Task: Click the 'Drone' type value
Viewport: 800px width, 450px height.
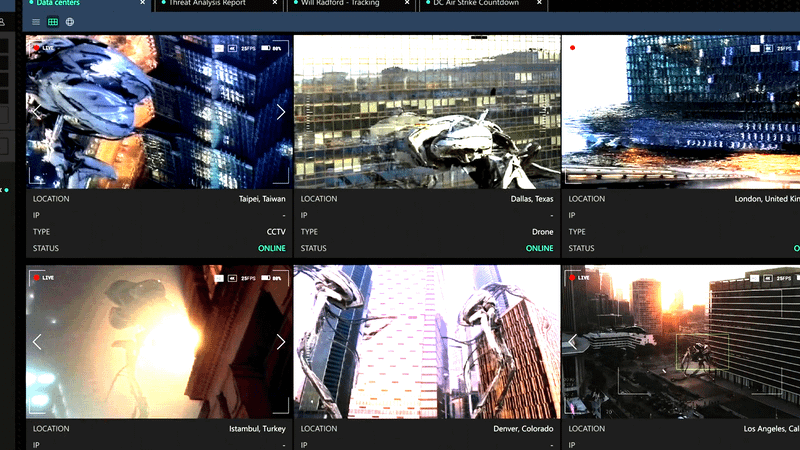Action: tap(542, 232)
